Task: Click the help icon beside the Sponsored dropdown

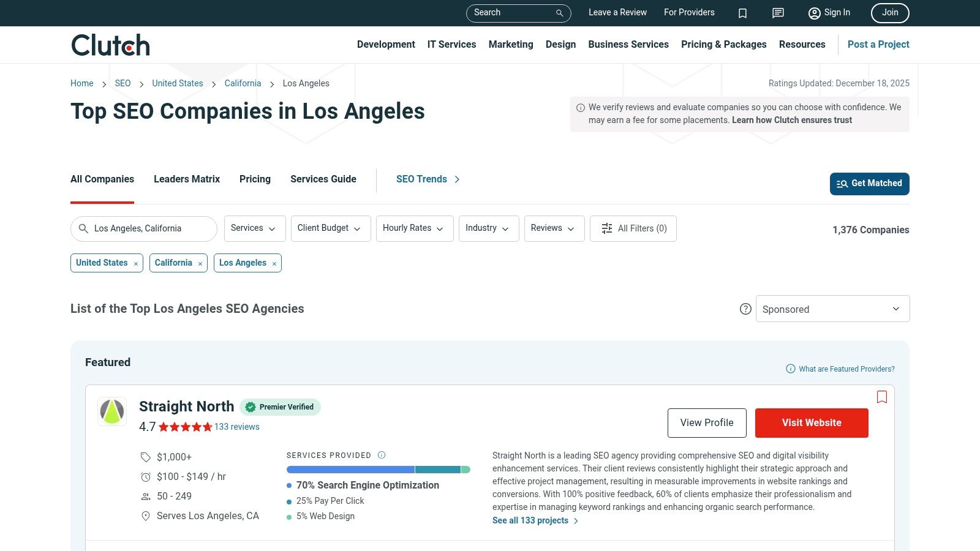Action: pyautogui.click(x=745, y=309)
